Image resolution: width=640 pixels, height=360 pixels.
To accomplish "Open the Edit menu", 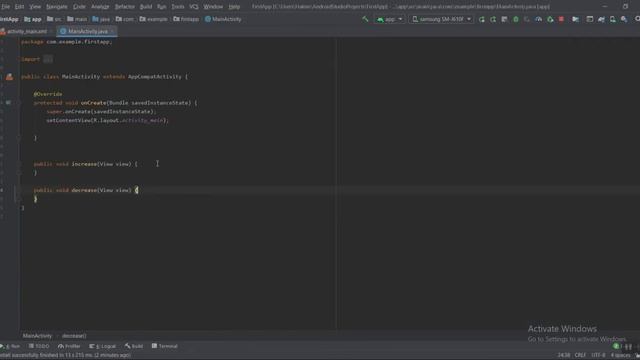I will click(19, 7).
